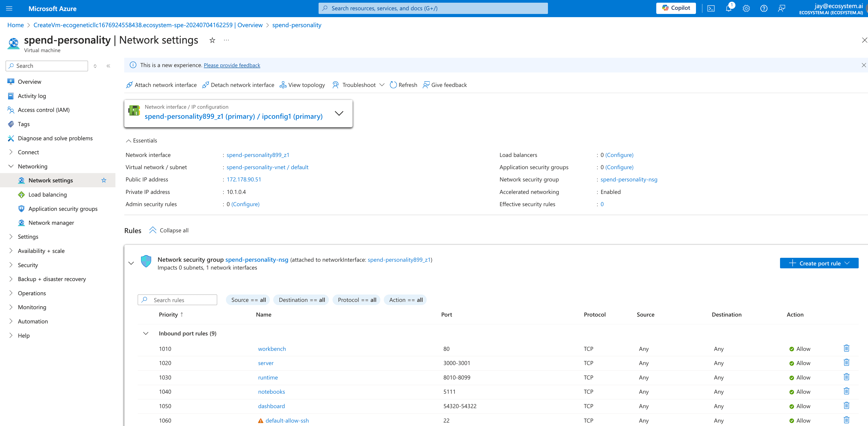The height and width of the screenshot is (426, 868).
Task: Delete the notebooks rule via trash icon
Action: [x=846, y=391]
